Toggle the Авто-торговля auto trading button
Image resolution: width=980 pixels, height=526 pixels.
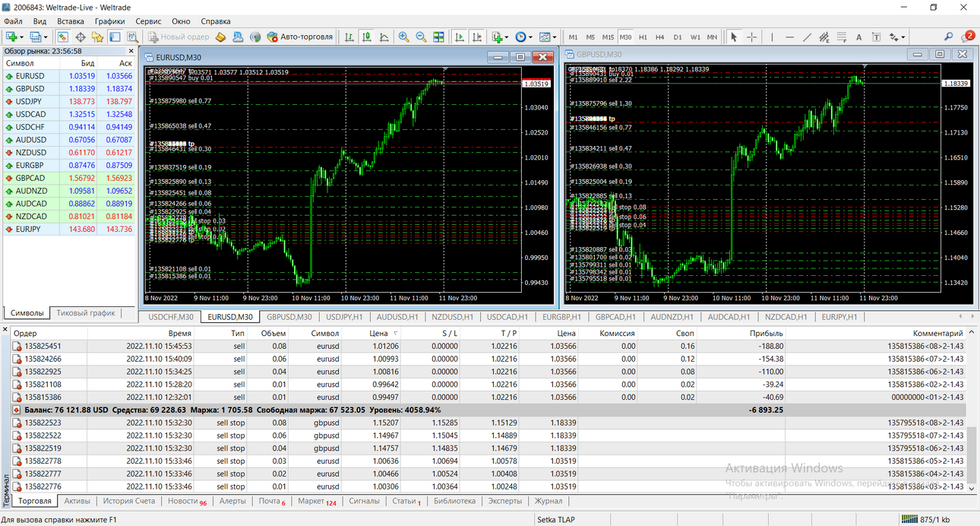(299, 36)
